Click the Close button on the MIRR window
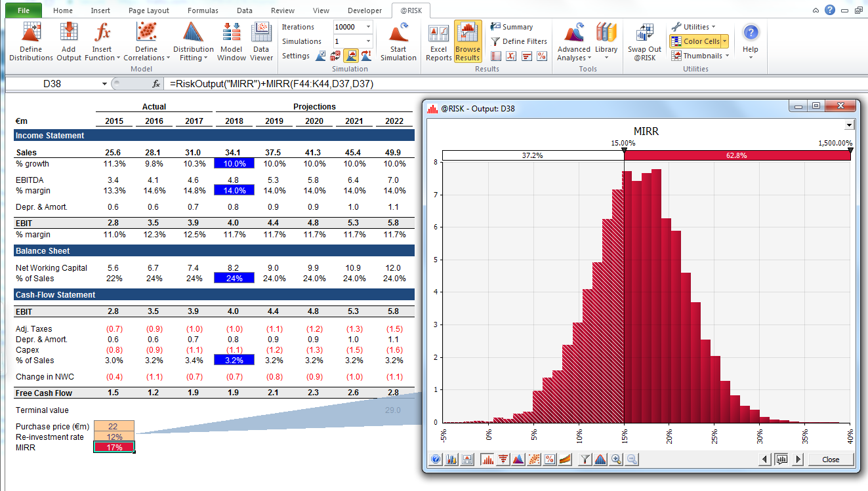Screen dimensions: 868x491 (x=831, y=460)
